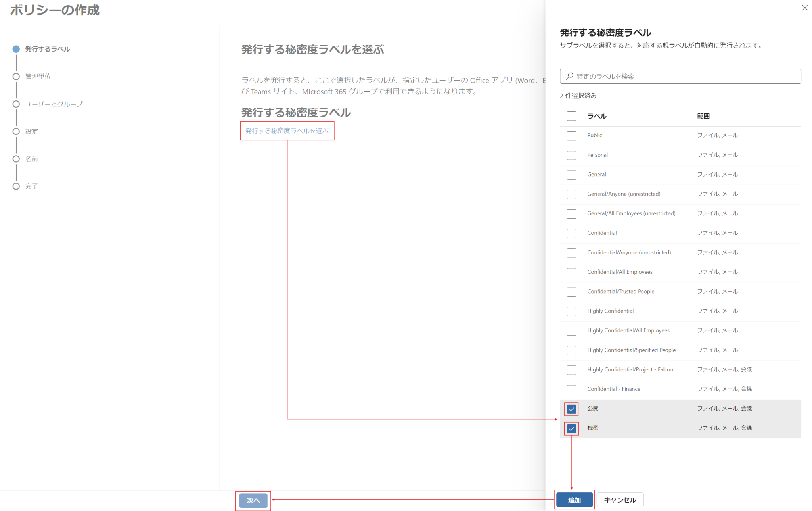Close the label selection panel
812x511 pixels.
pyautogui.click(x=804, y=8)
